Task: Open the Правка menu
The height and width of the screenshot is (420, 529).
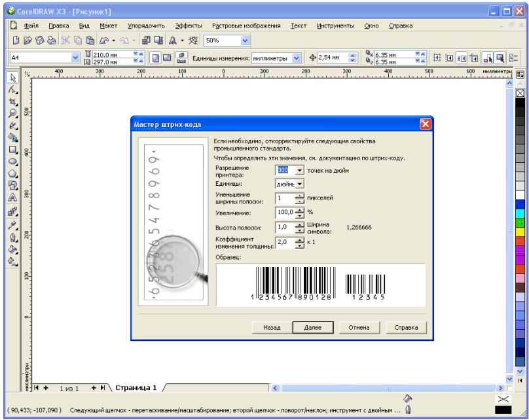Action: pyautogui.click(x=59, y=26)
